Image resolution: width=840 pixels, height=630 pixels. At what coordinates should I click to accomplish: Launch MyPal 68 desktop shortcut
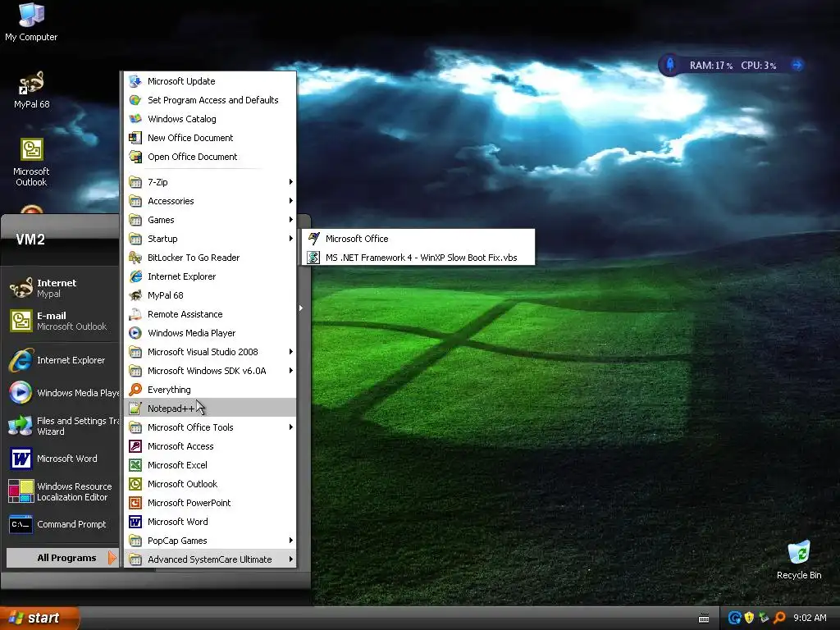coord(31,89)
